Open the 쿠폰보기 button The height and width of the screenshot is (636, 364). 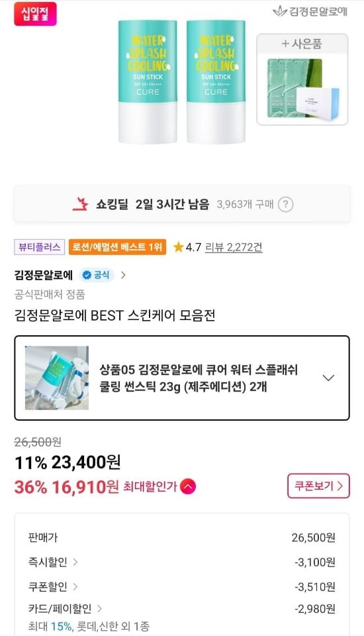(318, 486)
